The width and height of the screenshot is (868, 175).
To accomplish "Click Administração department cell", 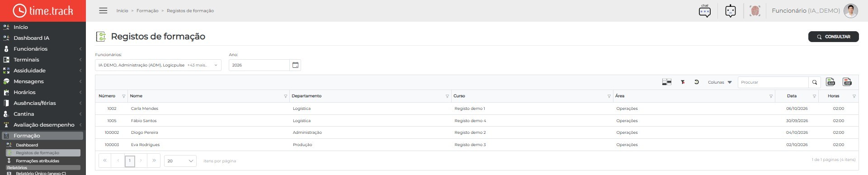I will click(x=307, y=132).
